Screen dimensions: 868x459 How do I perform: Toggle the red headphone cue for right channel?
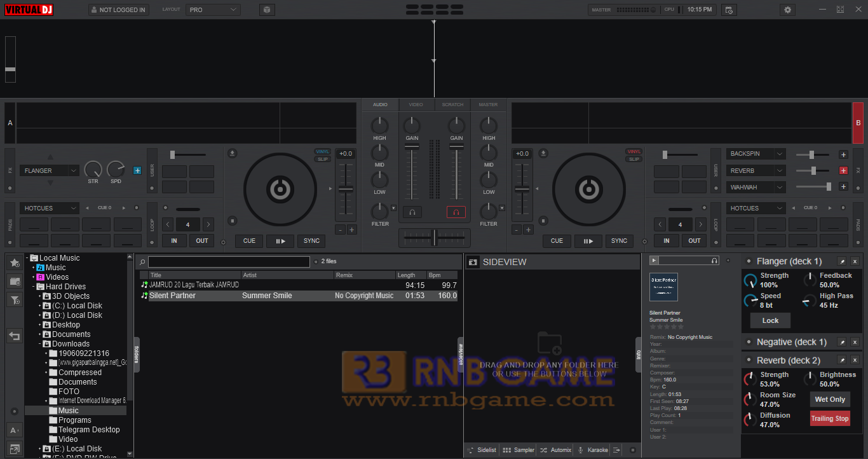click(x=456, y=212)
